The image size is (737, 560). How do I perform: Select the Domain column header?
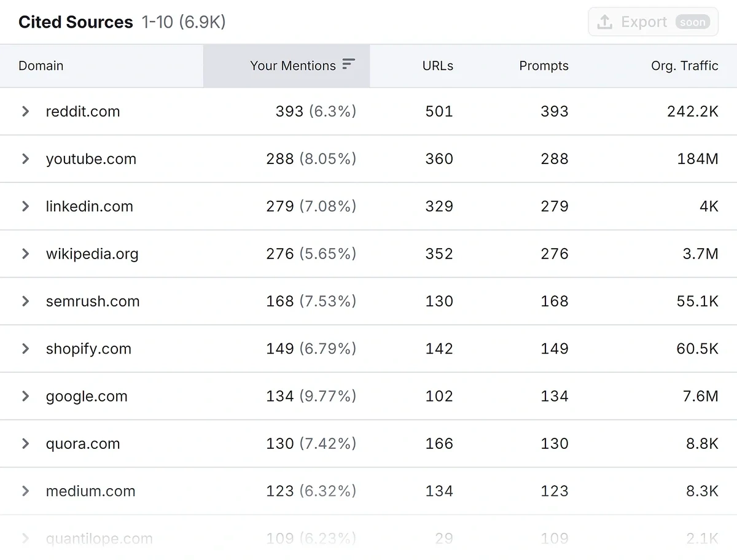pos(41,66)
